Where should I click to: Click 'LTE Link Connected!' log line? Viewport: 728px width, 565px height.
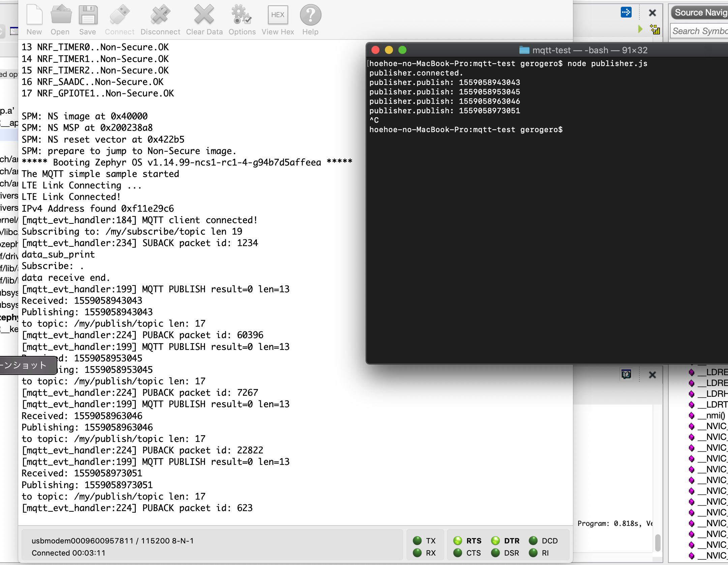click(x=71, y=197)
